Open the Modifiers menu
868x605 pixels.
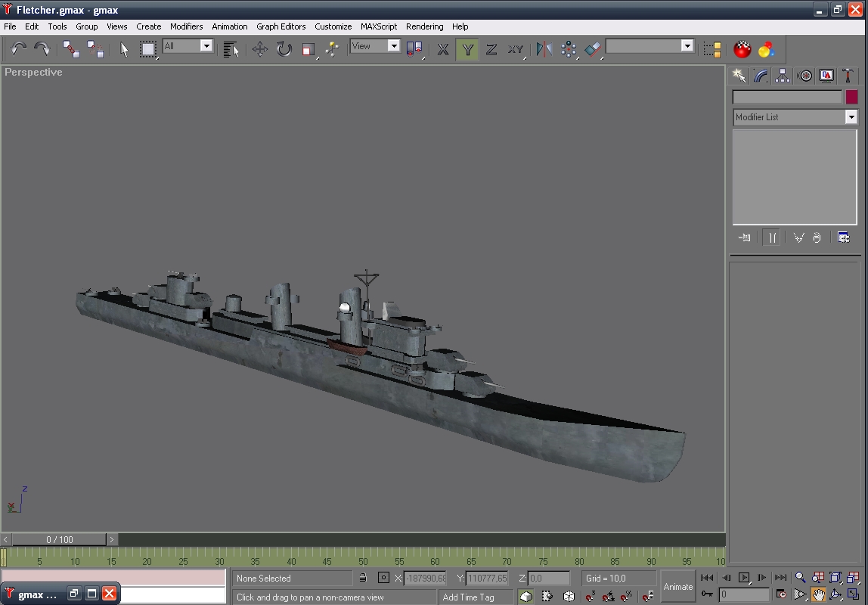(x=187, y=26)
